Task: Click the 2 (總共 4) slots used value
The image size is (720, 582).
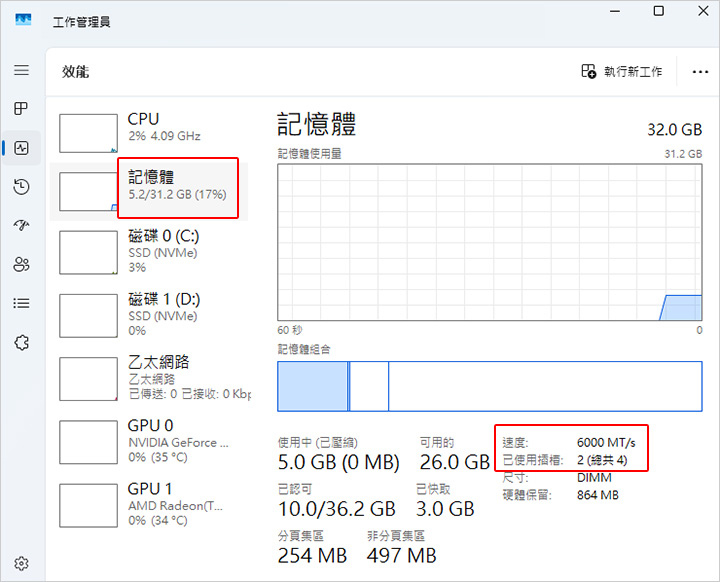Action: click(602, 460)
